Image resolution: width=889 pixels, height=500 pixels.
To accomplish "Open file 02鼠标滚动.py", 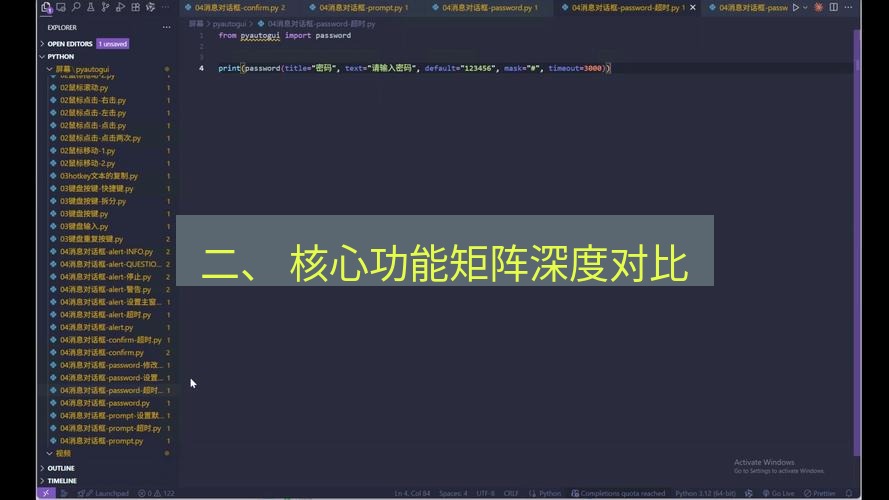I will pyautogui.click(x=84, y=88).
